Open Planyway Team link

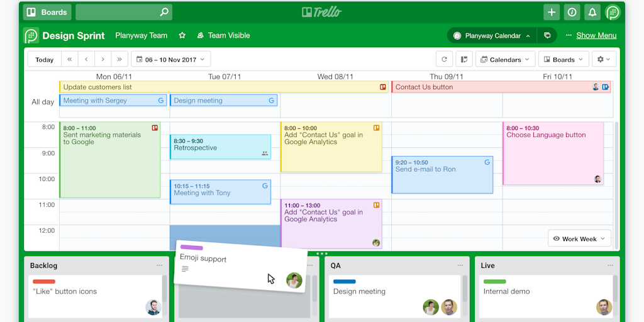142,35
